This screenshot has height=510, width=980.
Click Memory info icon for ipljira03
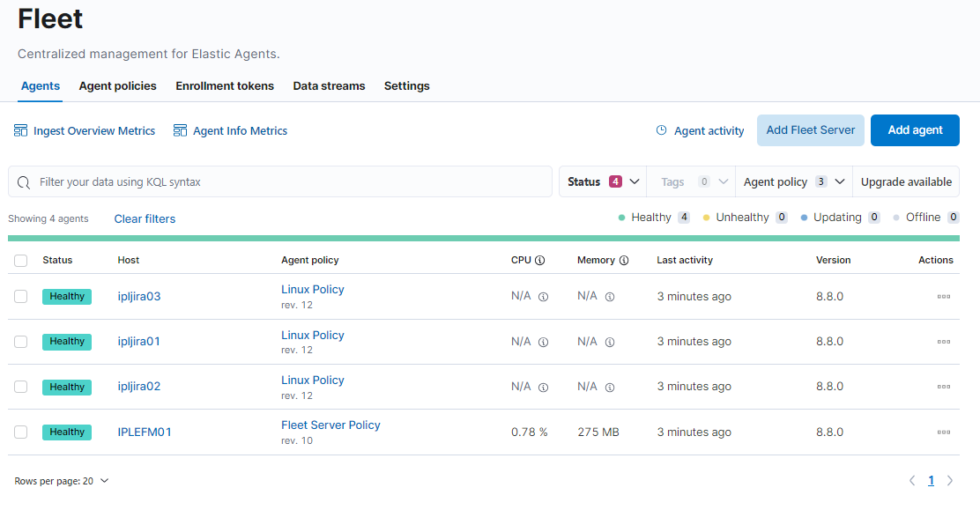610,297
